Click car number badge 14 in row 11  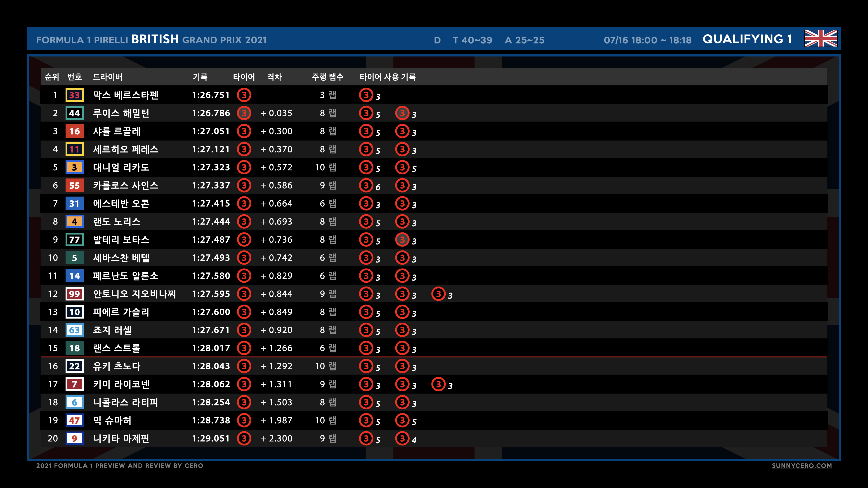74,276
